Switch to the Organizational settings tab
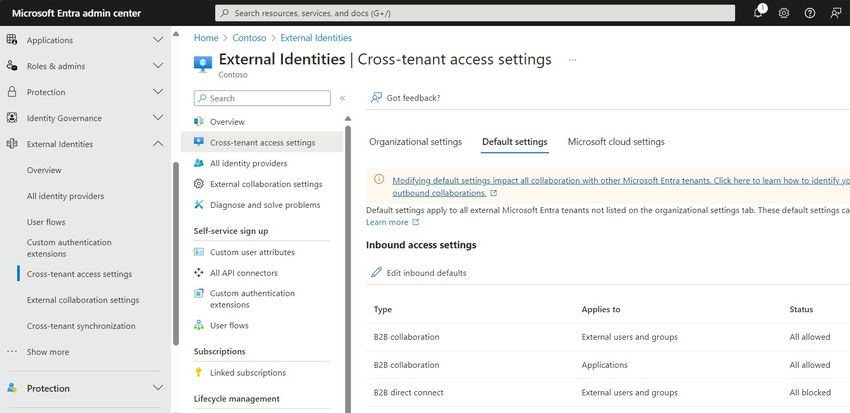 coord(415,142)
